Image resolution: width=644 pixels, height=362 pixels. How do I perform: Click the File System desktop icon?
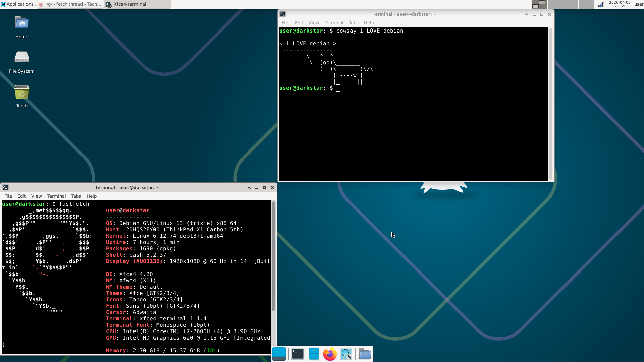(22, 57)
